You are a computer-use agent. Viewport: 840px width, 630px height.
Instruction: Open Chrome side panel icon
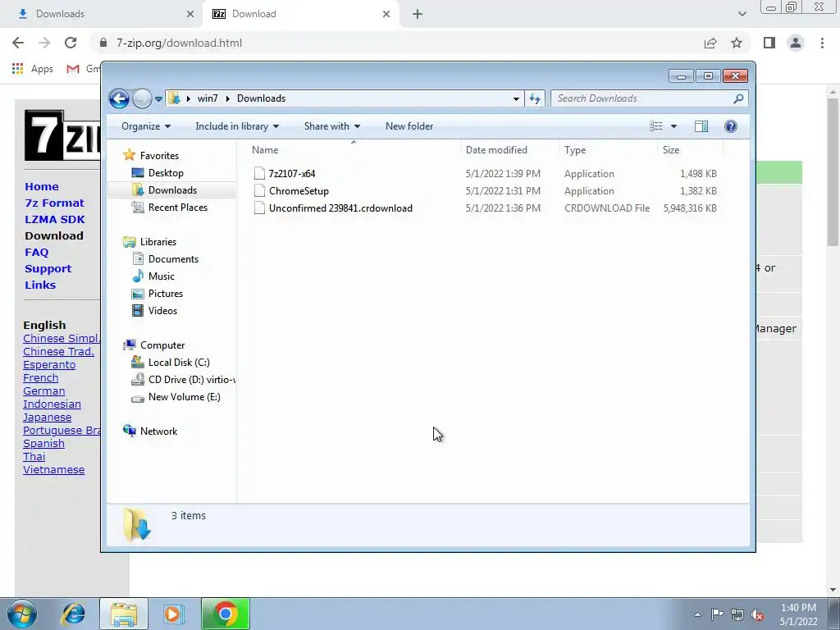[769, 43]
